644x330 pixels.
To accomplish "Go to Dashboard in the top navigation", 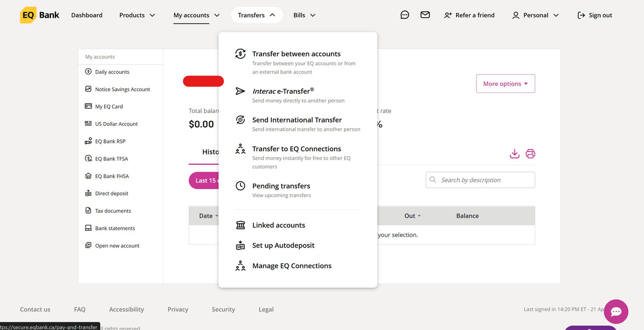I will tap(87, 15).
